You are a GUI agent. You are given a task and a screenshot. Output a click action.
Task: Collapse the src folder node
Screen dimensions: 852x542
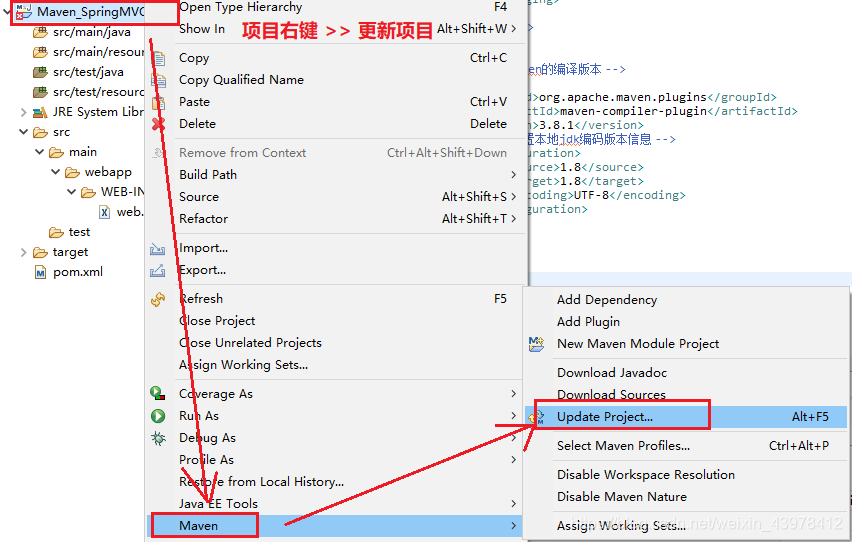coord(23,132)
